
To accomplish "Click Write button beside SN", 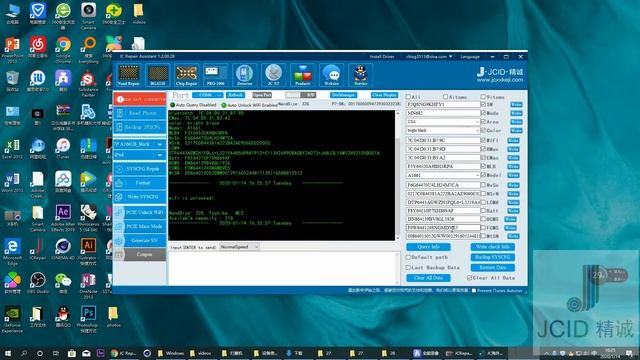I will 516,104.
